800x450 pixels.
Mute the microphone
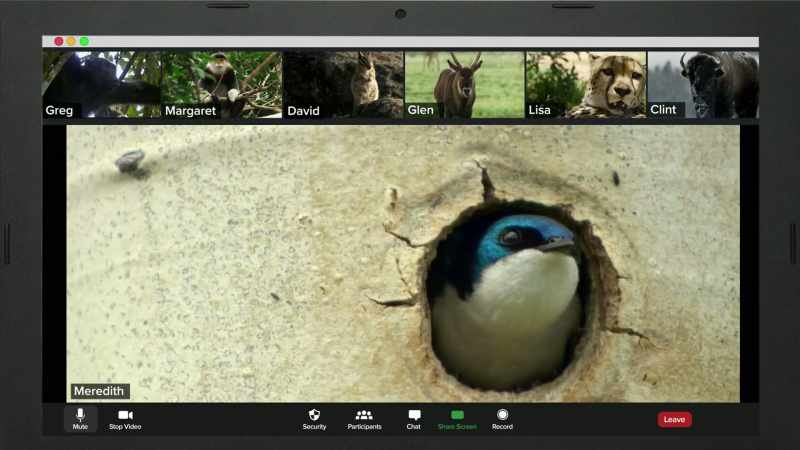(80, 419)
